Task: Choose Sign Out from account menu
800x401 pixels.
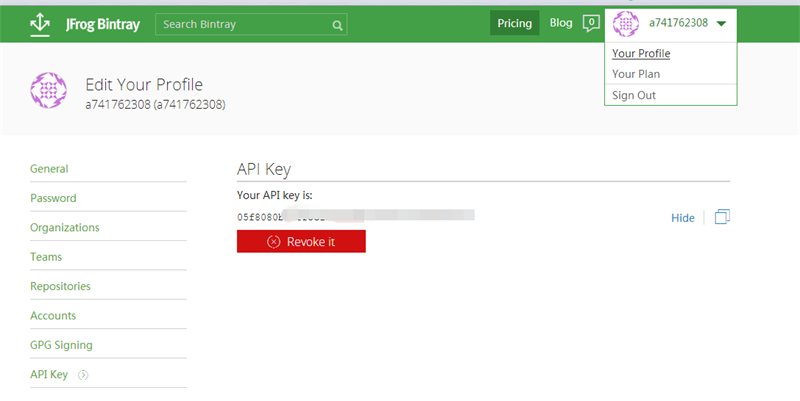Action: tap(634, 95)
